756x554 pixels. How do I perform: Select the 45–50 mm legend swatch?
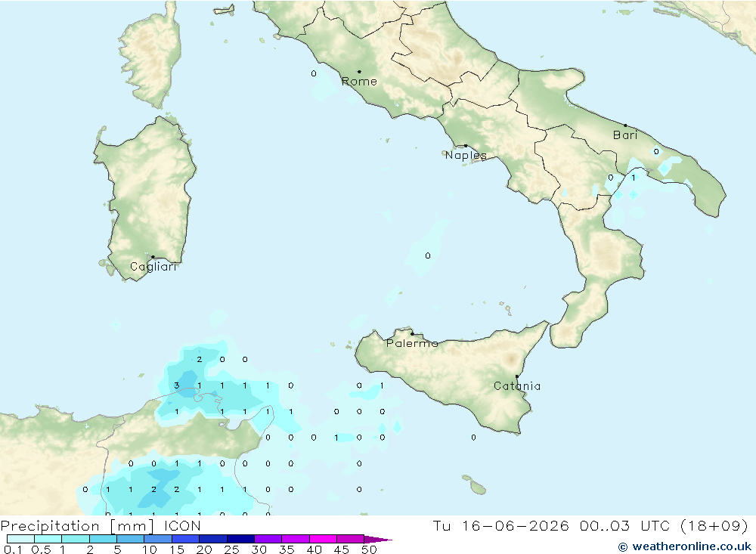tap(351, 539)
